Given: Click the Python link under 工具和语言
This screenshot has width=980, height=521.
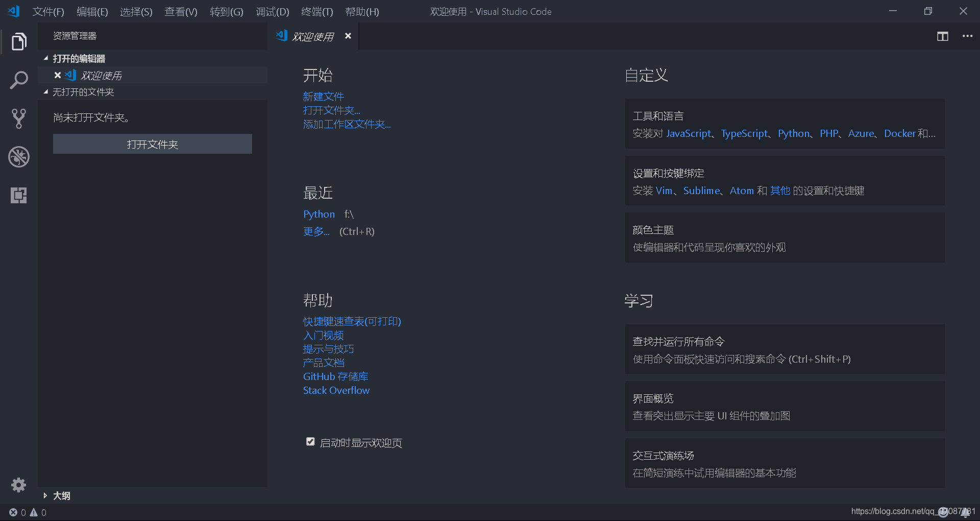Looking at the screenshot, I should 794,133.
